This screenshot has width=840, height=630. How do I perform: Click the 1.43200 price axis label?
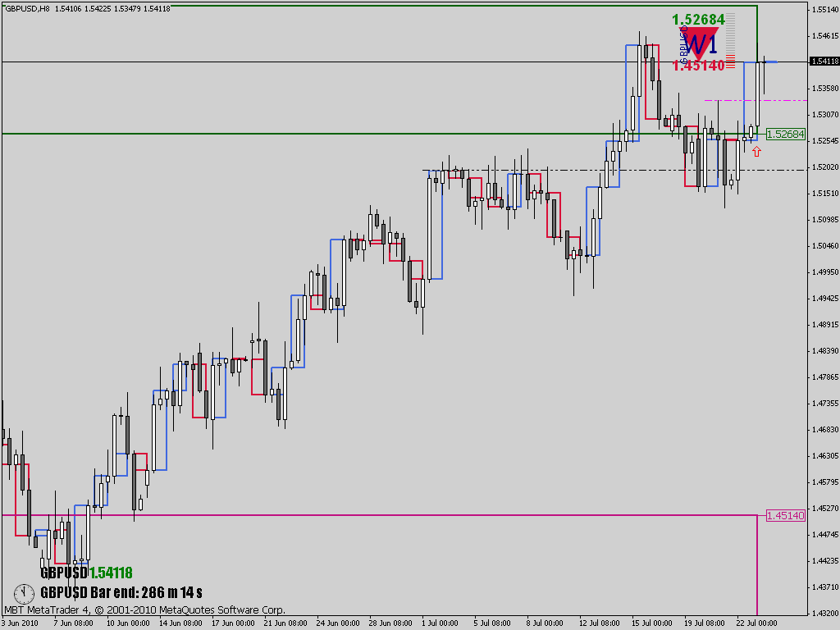tap(824, 613)
